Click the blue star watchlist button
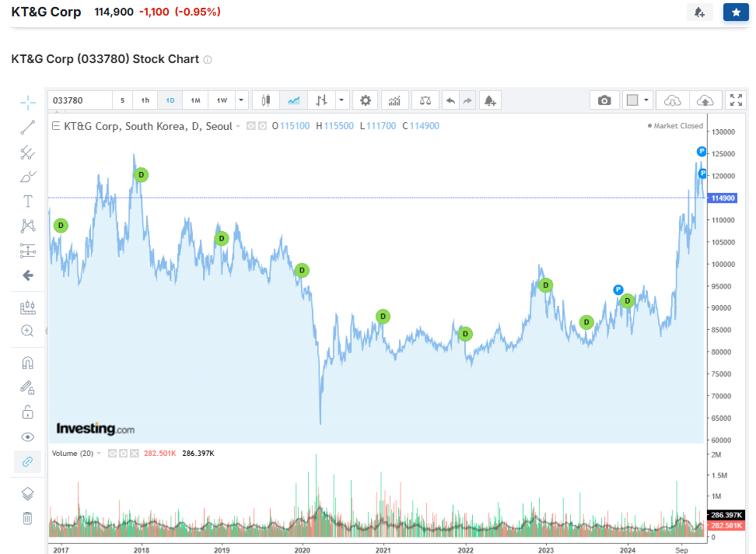 tap(736, 12)
